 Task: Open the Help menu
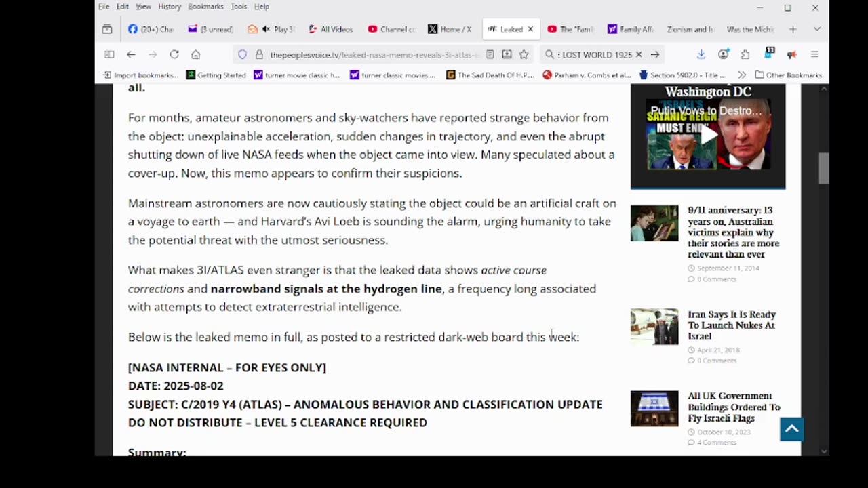pyautogui.click(x=262, y=7)
